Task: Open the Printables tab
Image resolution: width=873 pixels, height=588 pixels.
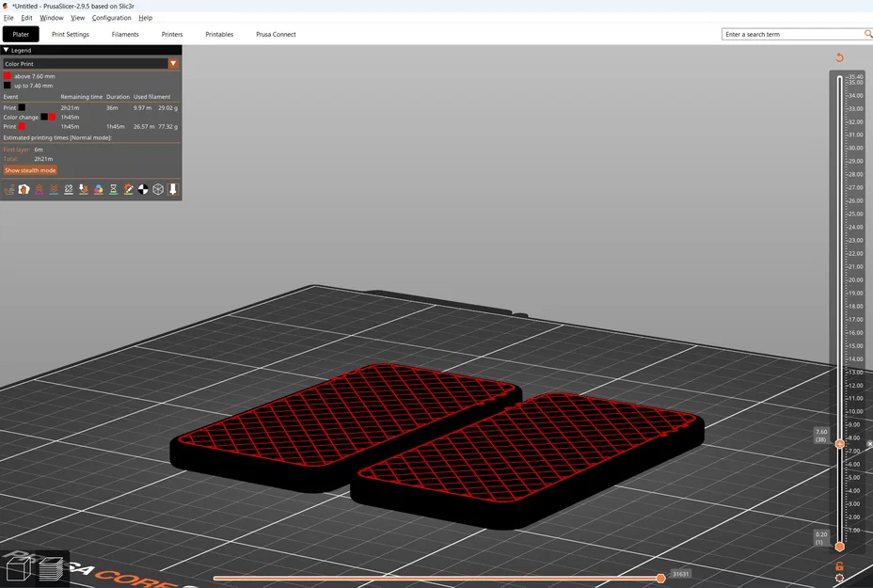Action: [x=219, y=34]
